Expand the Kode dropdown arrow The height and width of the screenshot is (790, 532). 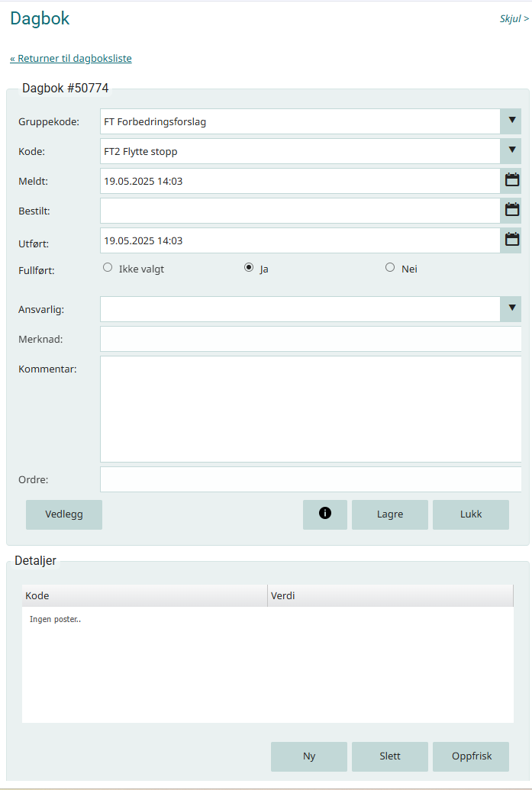tap(511, 151)
